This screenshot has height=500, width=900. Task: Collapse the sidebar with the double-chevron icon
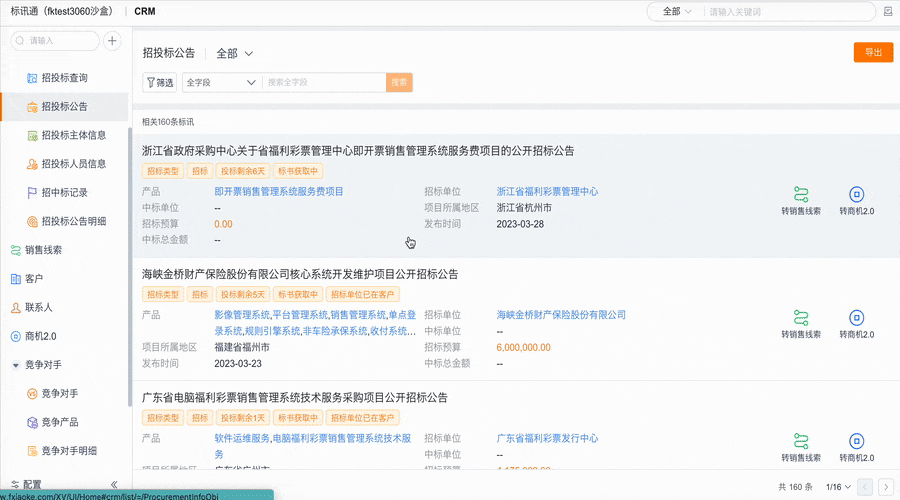(x=114, y=485)
